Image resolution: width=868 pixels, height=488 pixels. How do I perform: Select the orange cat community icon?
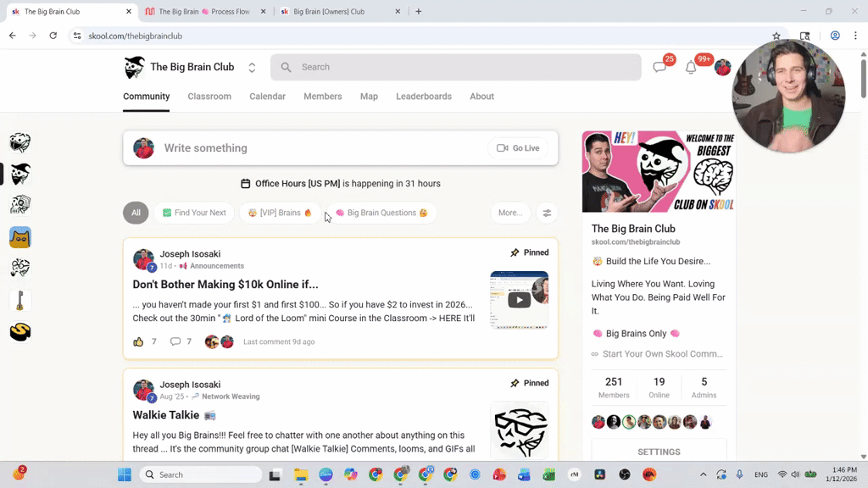(x=20, y=237)
